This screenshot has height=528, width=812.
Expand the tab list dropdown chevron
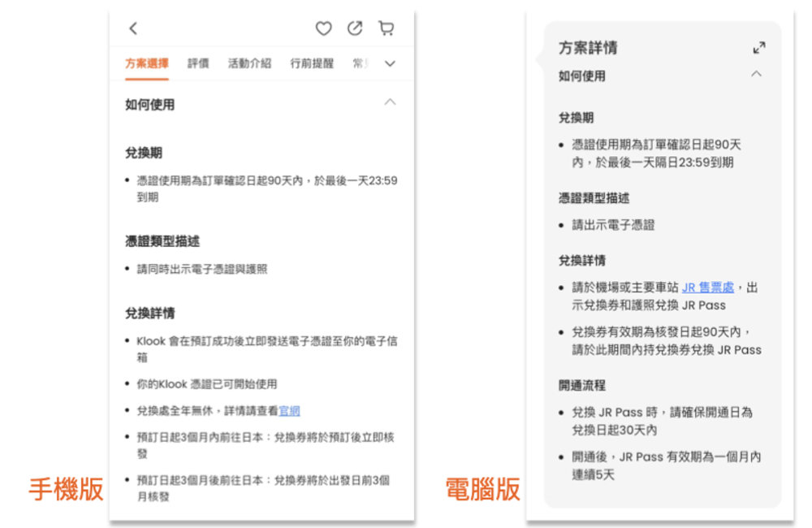[390, 64]
